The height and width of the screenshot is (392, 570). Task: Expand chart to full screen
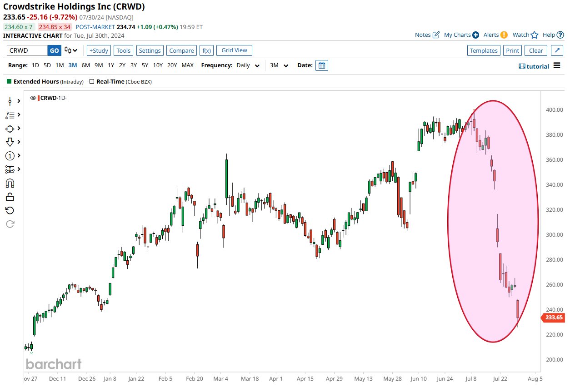coord(557,50)
